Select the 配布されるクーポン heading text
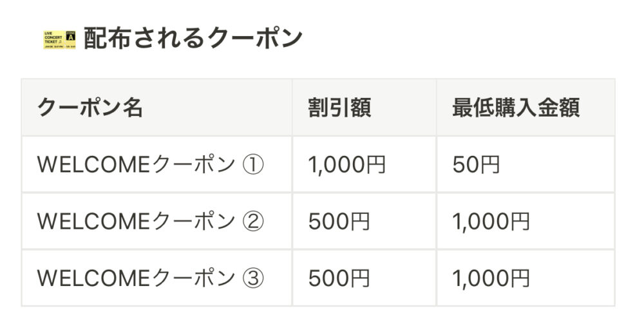644x315 pixels. (x=193, y=38)
